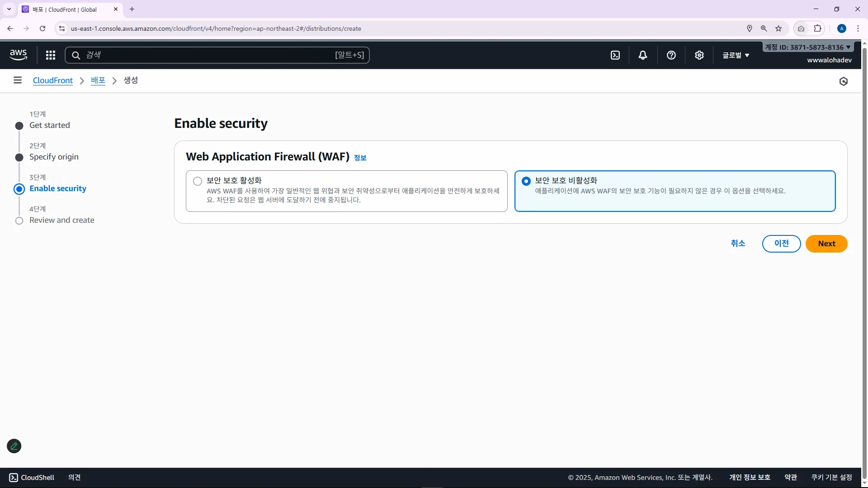This screenshot has width=868, height=488.
Task: Toggle the hamburger side navigation menu
Action: point(18,80)
